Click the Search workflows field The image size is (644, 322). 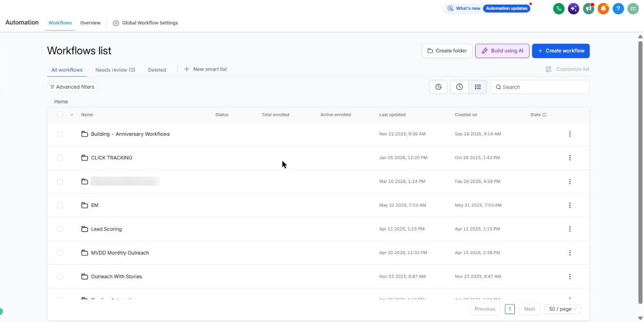point(540,87)
